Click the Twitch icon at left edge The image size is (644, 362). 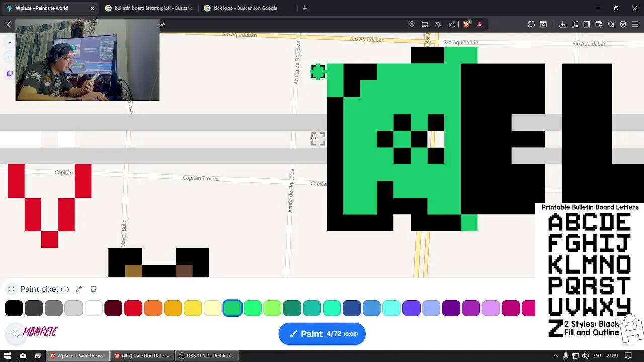click(9, 74)
